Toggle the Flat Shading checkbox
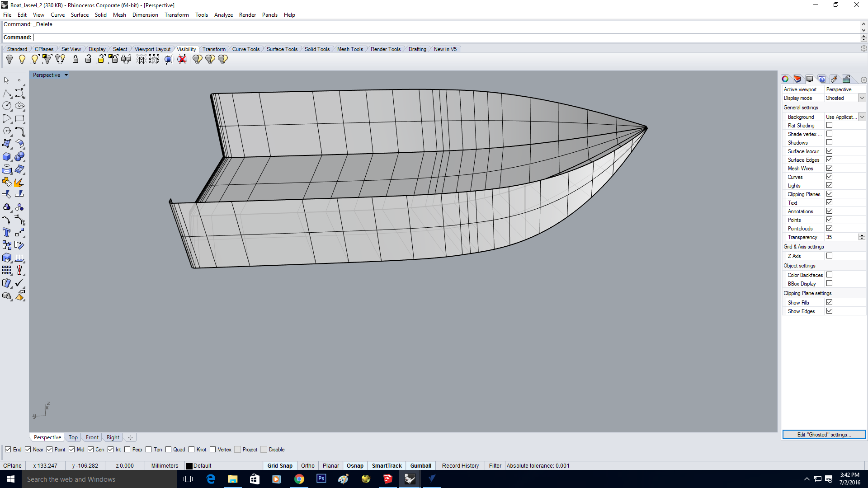Viewport: 868px width, 488px height. [829, 125]
